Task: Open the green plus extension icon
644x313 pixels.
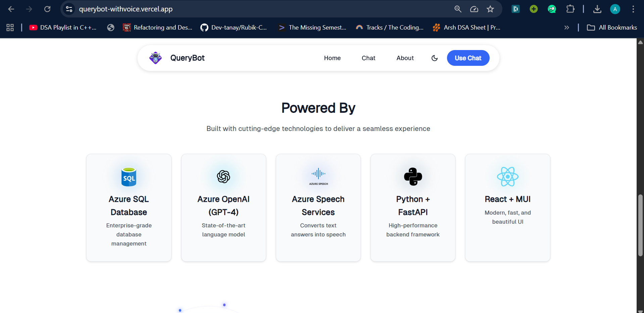Action: pos(534,9)
